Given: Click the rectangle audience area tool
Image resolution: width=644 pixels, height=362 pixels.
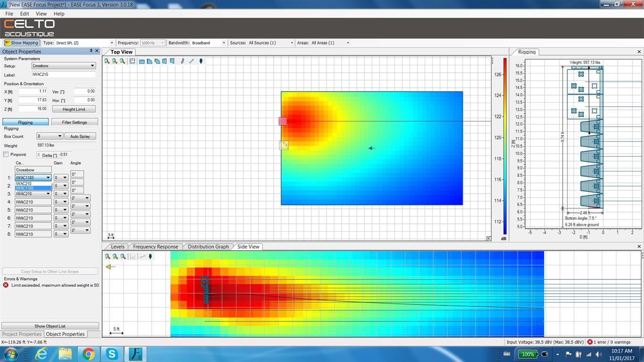Looking at the screenshot, I should [x=142, y=61].
